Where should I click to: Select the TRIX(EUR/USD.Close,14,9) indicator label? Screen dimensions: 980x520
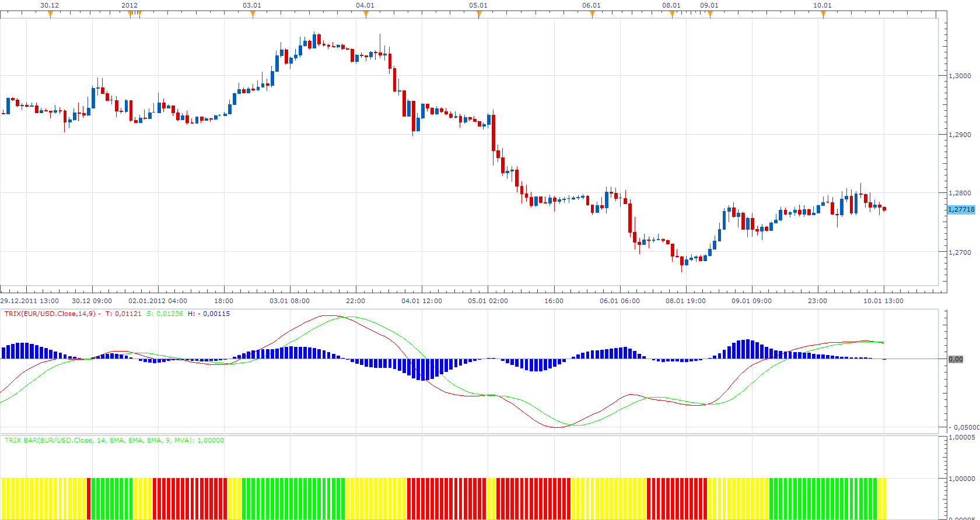pos(50,314)
